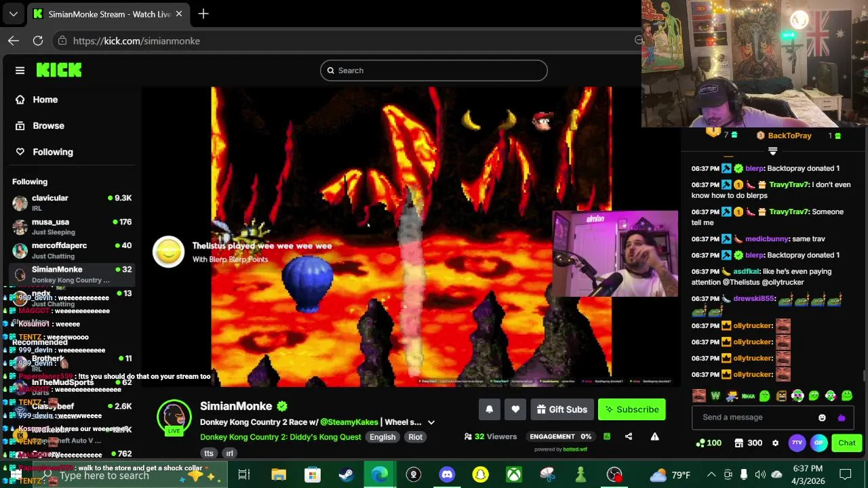Image resolution: width=868 pixels, height=488 pixels.
Task: Open the browser tab list dropdown
Action: [14, 14]
